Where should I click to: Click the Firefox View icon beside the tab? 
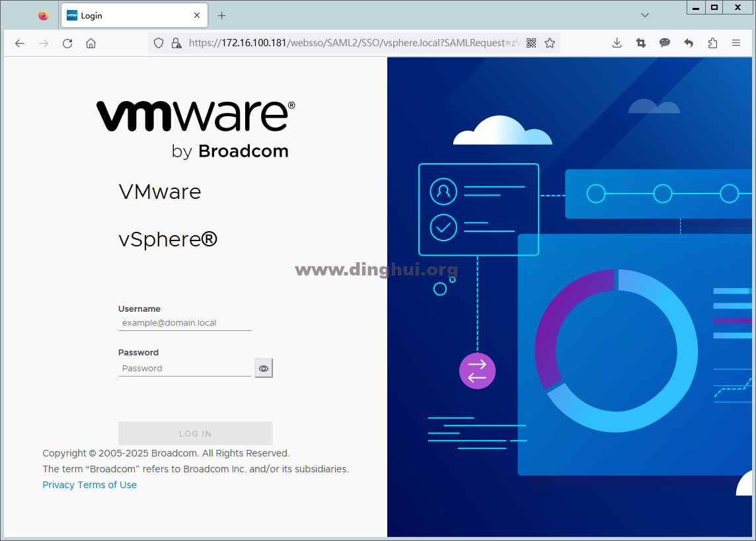click(x=44, y=15)
